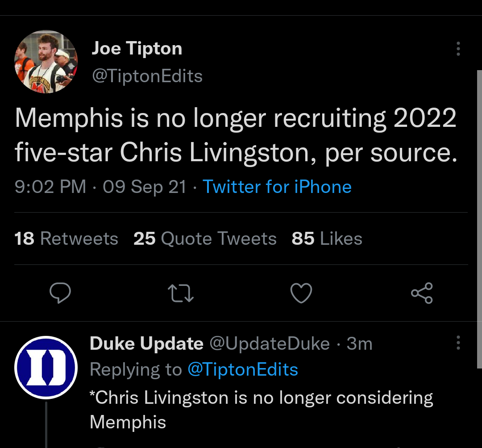Image resolution: width=482 pixels, height=448 pixels.
Task: Open three-dot menu on Duke Update reply
Action: click(458, 343)
